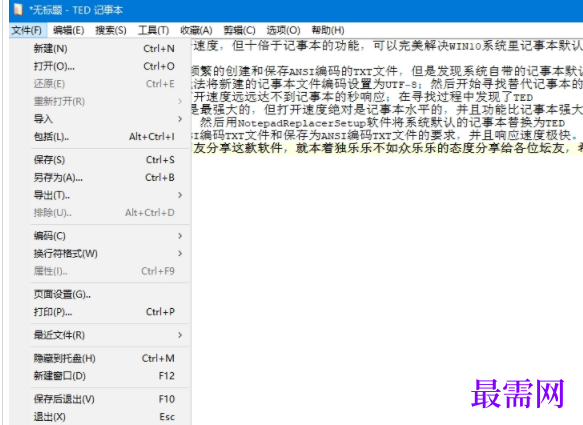The width and height of the screenshot is (583, 425).
Task: Click the editor line mentioning NotepadReplacerSetup
Action: click(382, 123)
